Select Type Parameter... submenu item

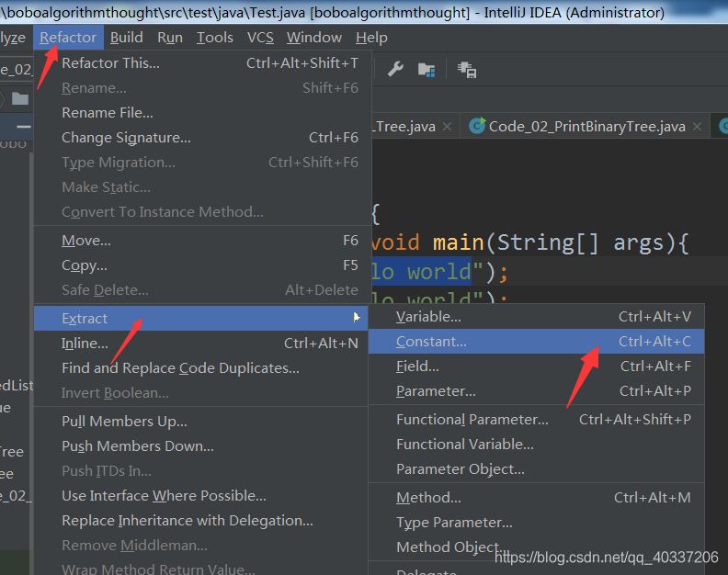(536, 522)
